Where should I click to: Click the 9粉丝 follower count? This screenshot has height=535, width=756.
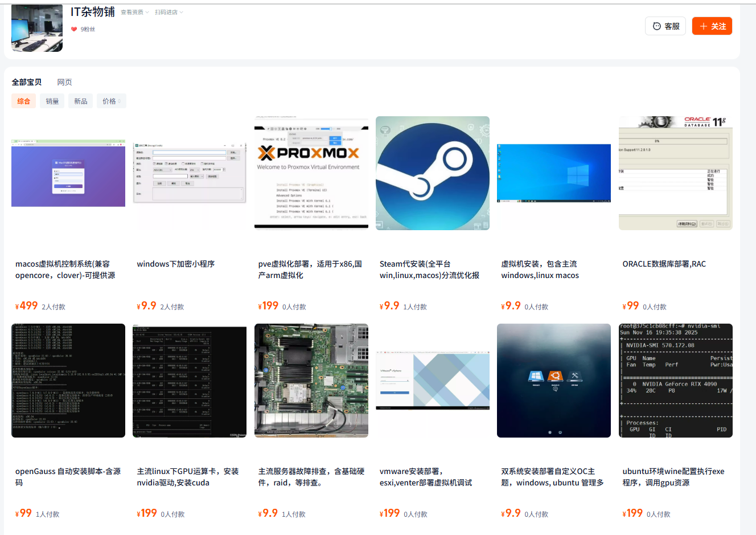click(88, 29)
